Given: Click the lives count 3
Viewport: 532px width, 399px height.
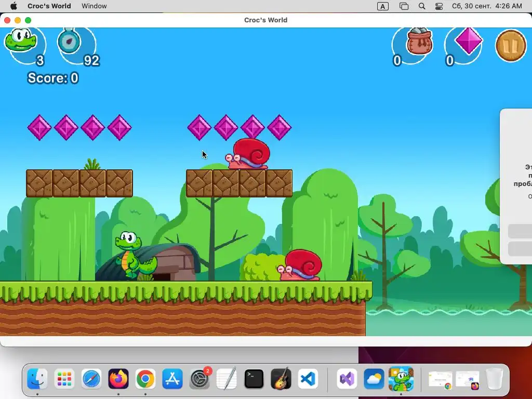Looking at the screenshot, I should [x=40, y=60].
